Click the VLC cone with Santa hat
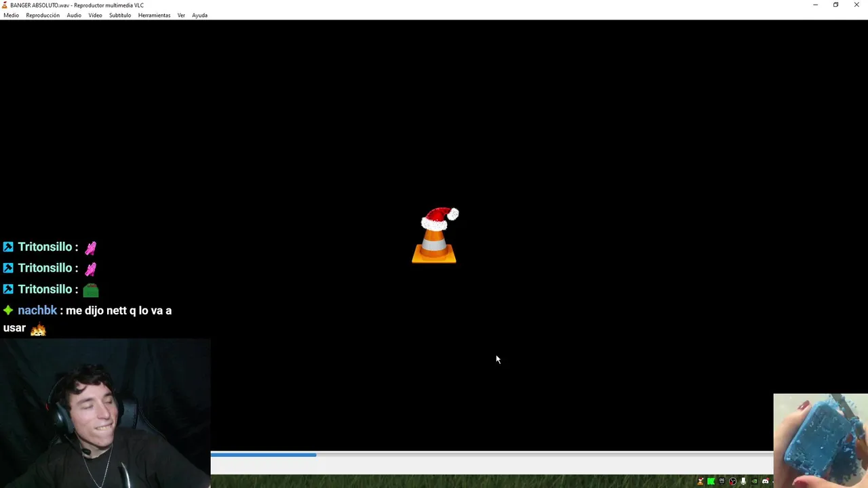 click(x=435, y=235)
